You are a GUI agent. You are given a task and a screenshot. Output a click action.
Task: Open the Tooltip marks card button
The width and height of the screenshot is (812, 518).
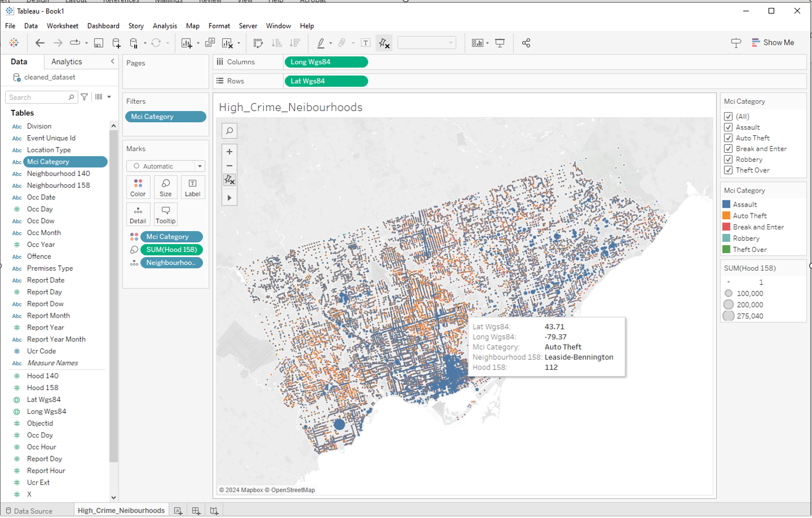coord(165,214)
